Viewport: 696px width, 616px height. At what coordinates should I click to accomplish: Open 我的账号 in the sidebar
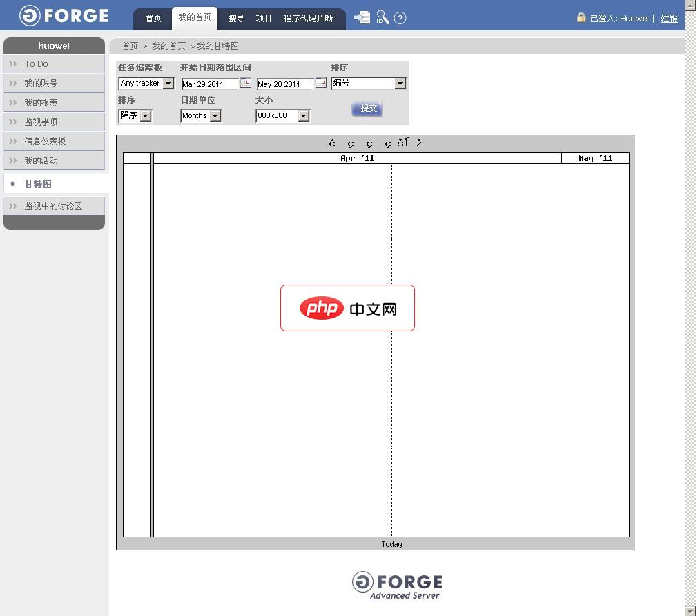pos(54,84)
